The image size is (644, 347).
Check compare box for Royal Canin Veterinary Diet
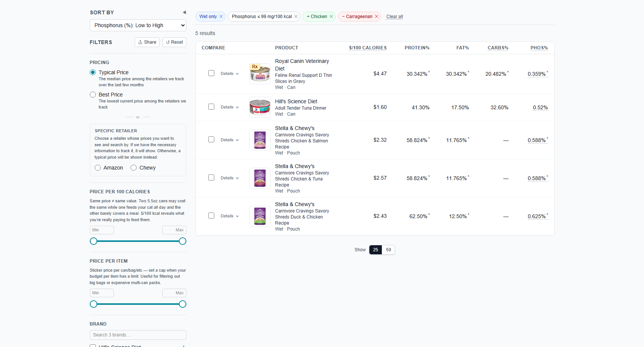point(211,73)
